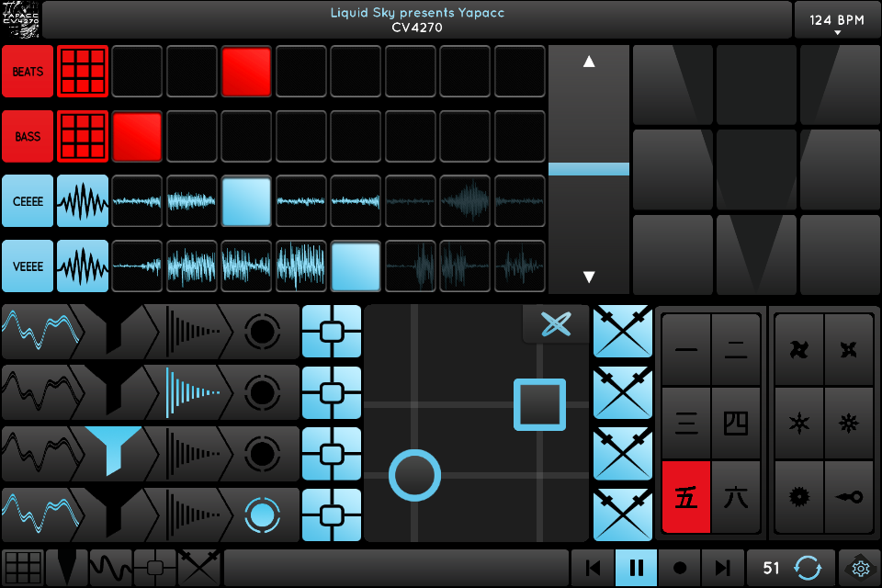Switch to grid view tab

pos(22,569)
